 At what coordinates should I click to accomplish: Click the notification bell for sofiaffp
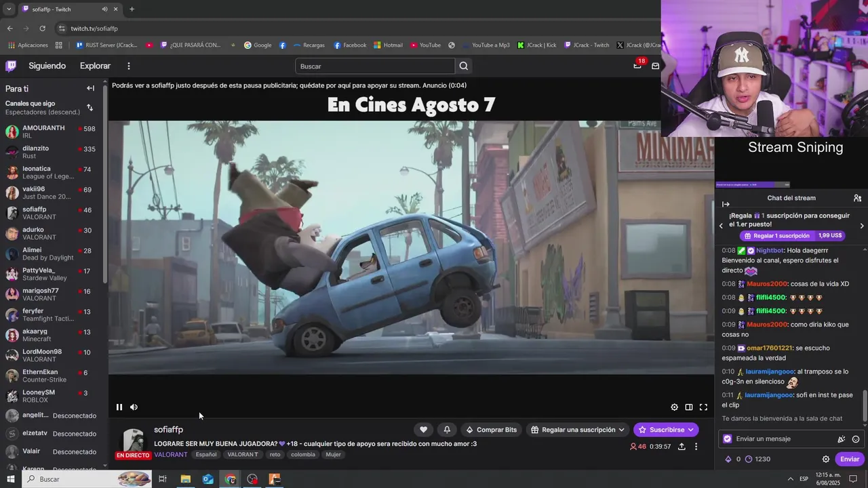click(x=447, y=430)
